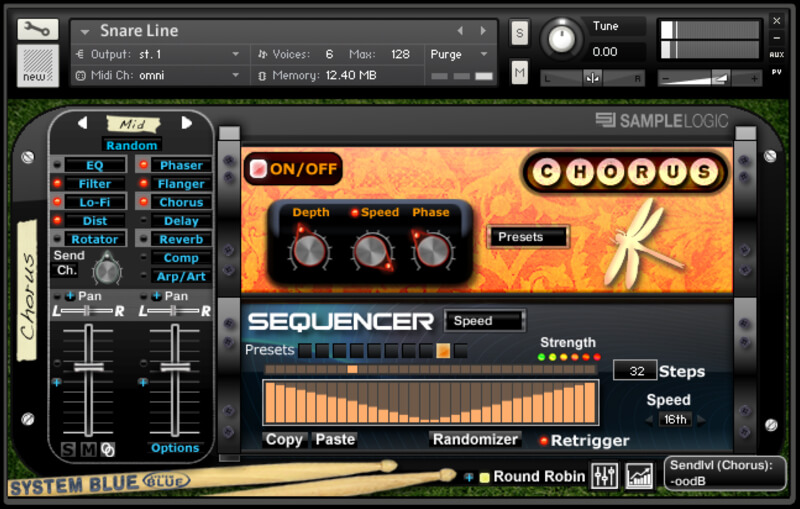Open the Reverb effect tab

point(181,239)
